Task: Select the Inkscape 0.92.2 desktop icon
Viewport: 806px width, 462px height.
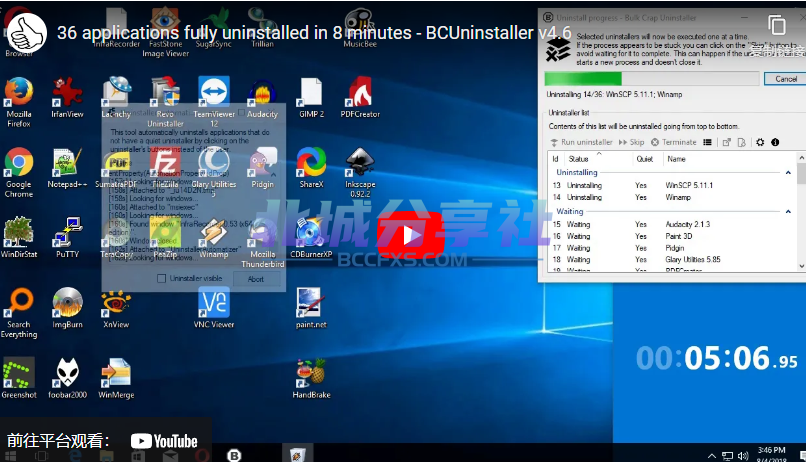Action: pyautogui.click(x=360, y=173)
